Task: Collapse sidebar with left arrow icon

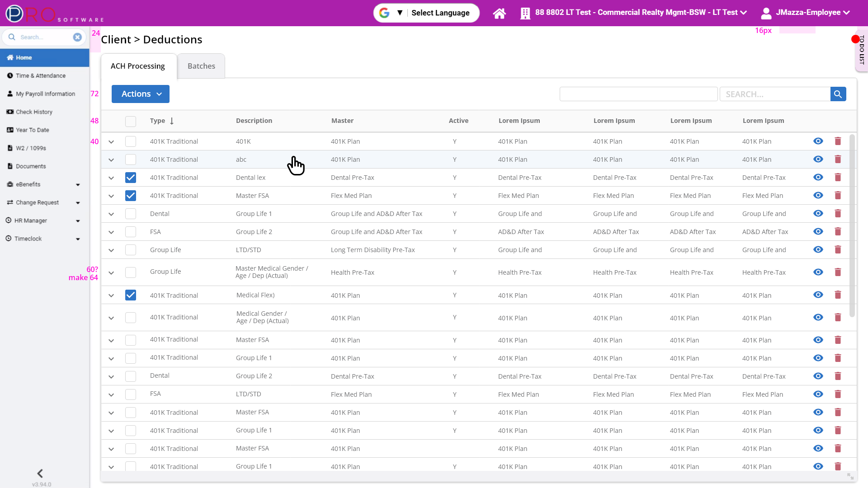Action: pyautogui.click(x=40, y=473)
